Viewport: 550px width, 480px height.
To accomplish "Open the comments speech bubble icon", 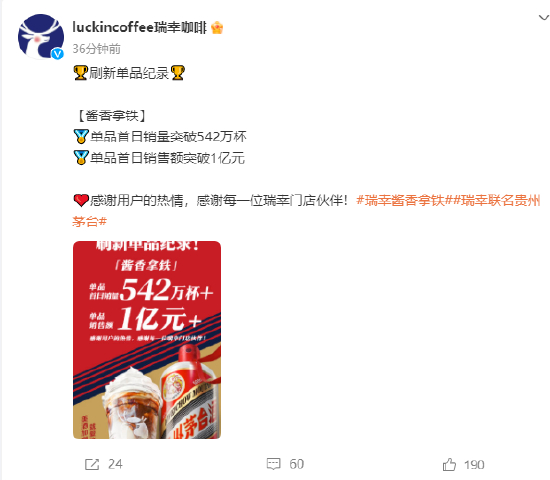I will pyautogui.click(x=274, y=464).
